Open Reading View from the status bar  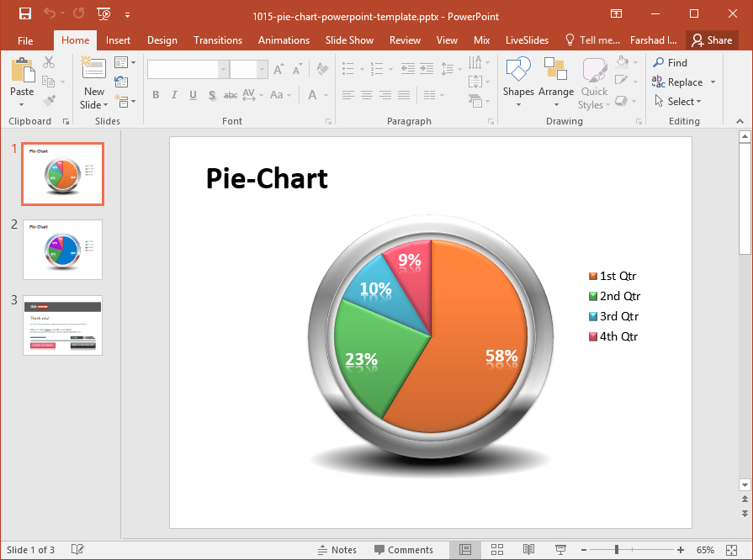pos(528,550)
